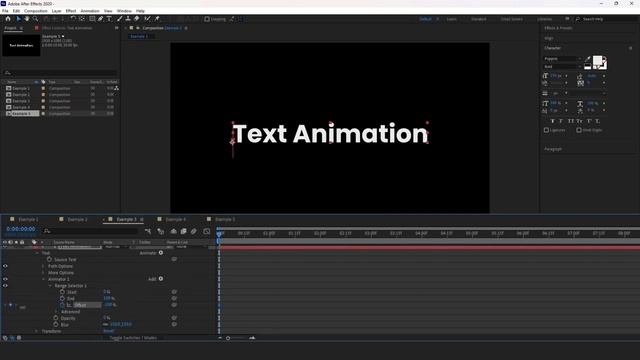Click the All Caps style button

pyautogui.click(x=571, y=121)
